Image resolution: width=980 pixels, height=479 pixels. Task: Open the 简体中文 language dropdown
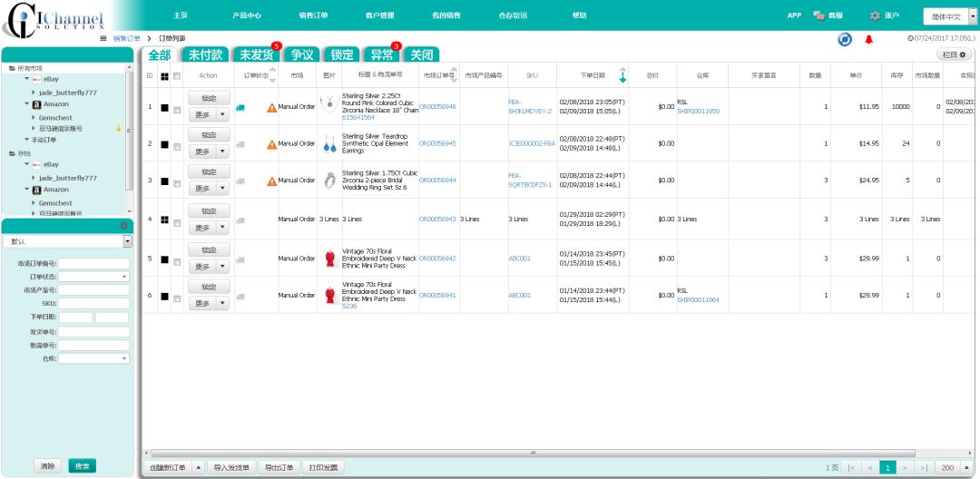[950, 17]
